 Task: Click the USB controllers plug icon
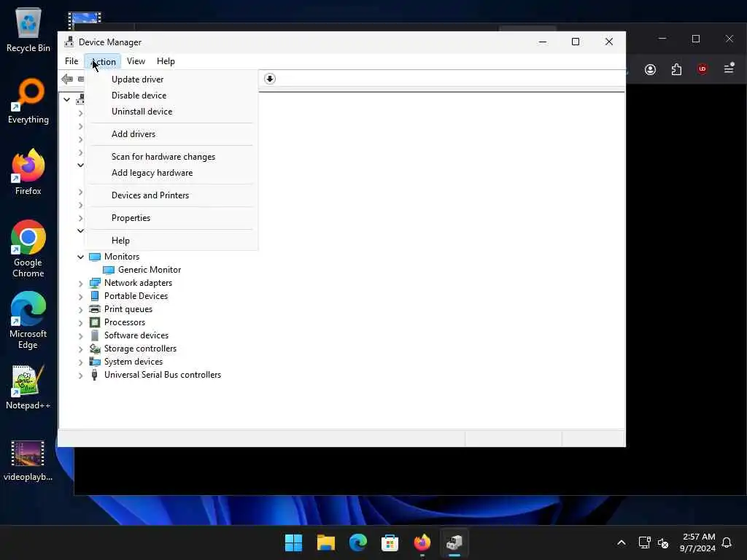click(94, 375)
